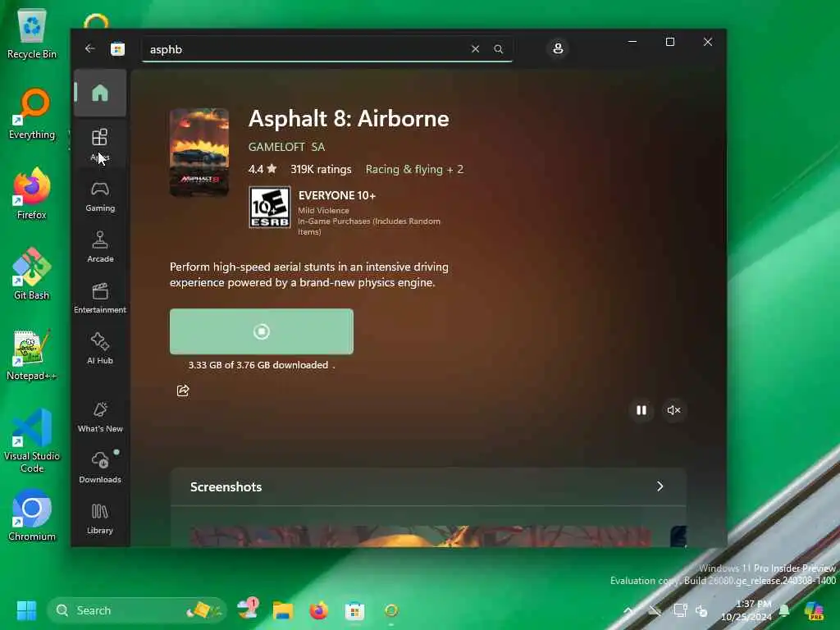Image resolution: width=840 pixels, height=630 pixels.
Task: Click the ESRB Everyone 10+ rating badge
Action: point(269,208)
